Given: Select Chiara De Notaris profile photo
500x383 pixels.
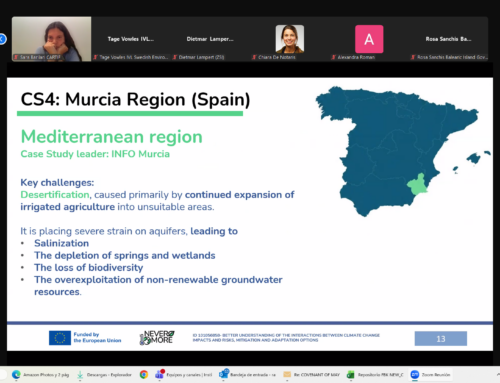Looking at the screenshot, I should [290, 39].
